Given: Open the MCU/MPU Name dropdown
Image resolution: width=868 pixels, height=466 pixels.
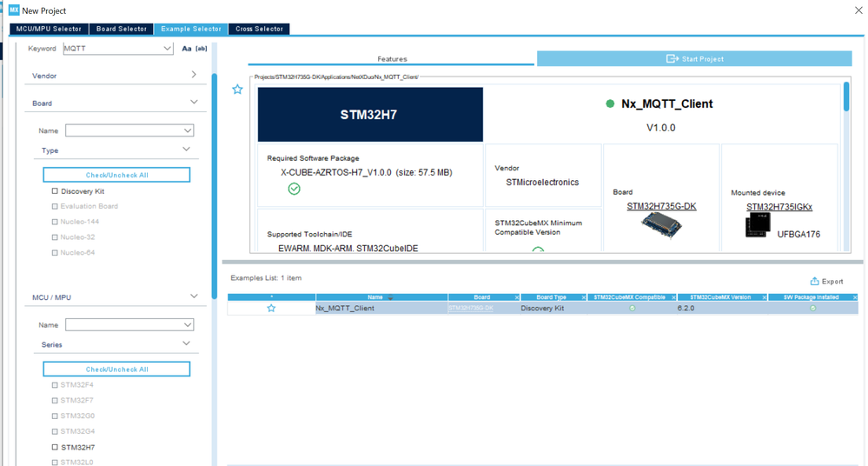Looking at the screenshot, I should (x=188, y=324).
